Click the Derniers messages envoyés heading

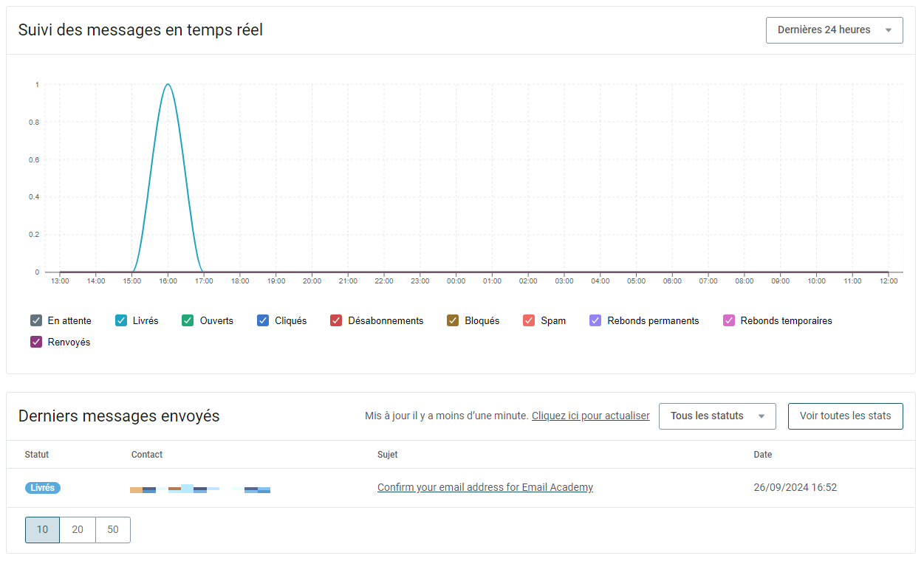coord(119,416)
